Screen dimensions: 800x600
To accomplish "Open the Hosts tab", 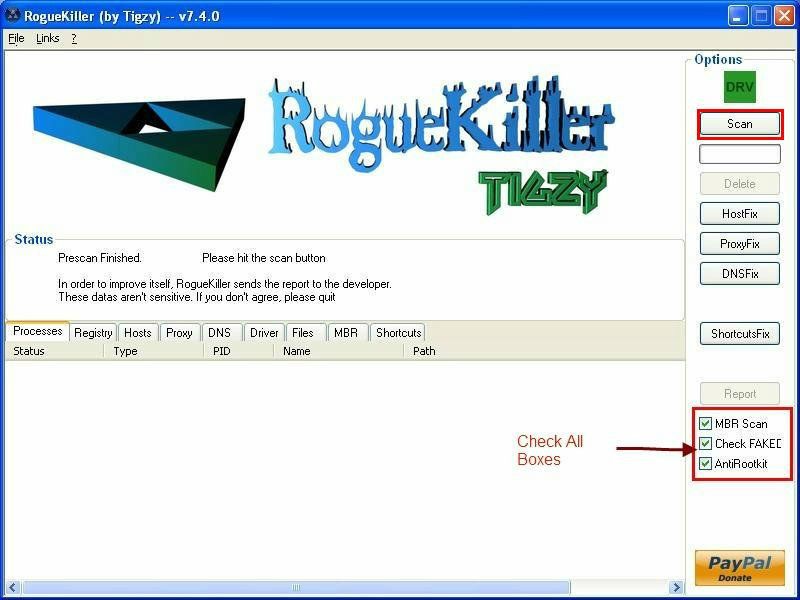I will pyautogui.click(x=137, y=332).
